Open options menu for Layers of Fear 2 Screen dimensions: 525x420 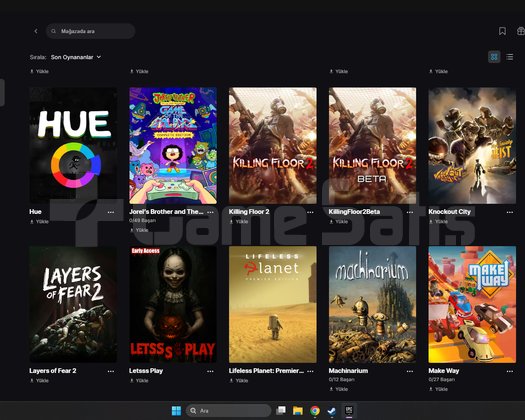coord(111,371)
